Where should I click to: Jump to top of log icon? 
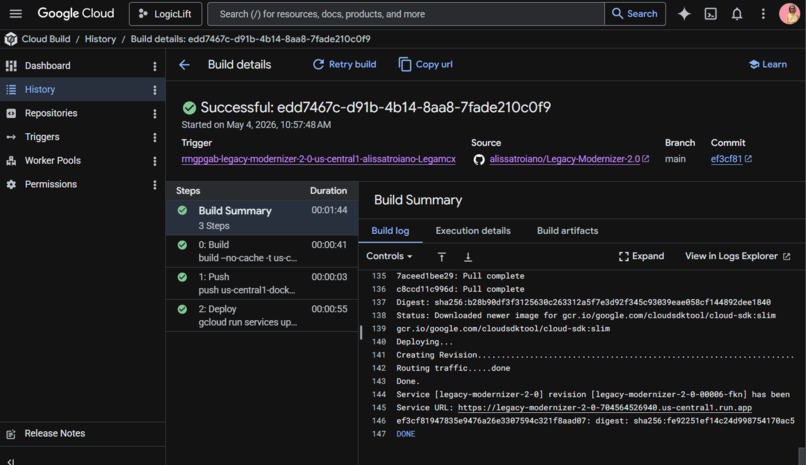(x=442, y=256)
